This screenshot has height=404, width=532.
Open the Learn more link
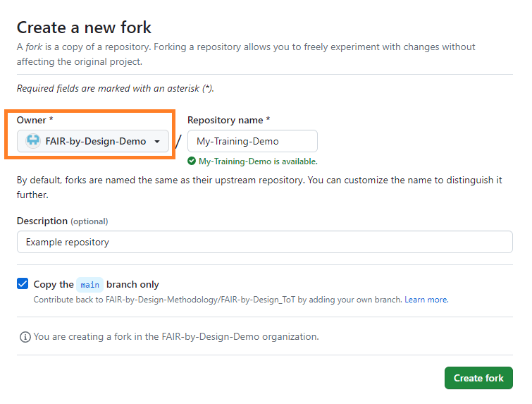click(x=426, y=300)
